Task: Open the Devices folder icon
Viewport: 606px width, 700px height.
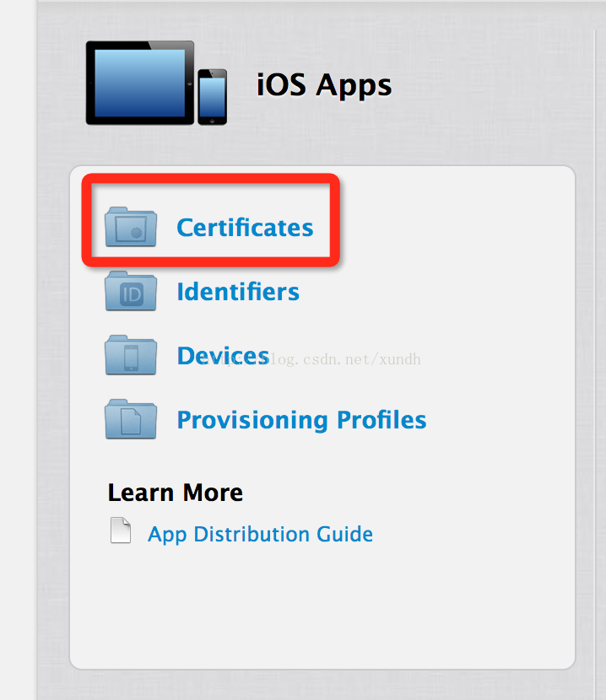Action: click(x=131, y=355)
